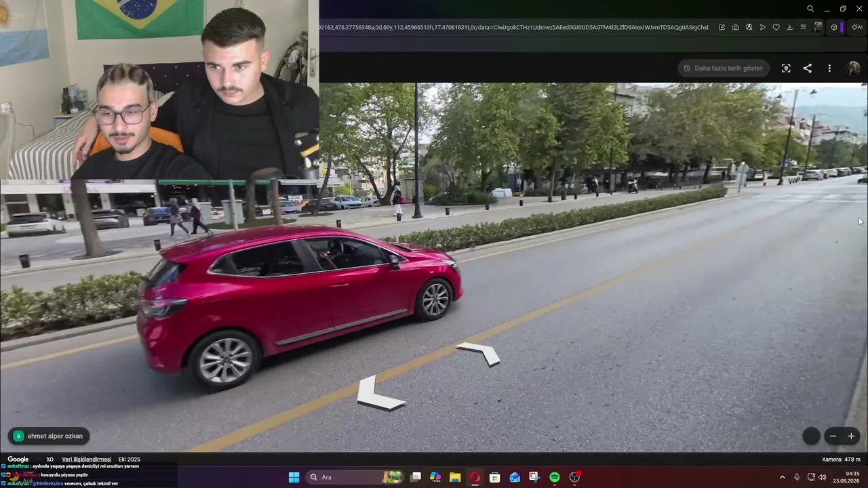
Task: Open the easy setup sliders icon
Action: pyautogui.click(x=803, y=27)
